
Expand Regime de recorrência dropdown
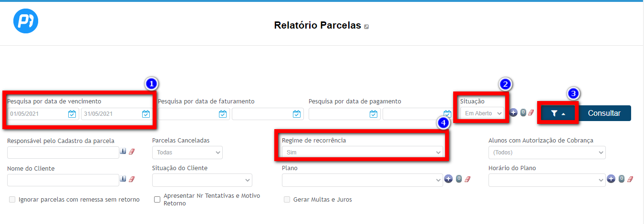click(x=363, y=153)
